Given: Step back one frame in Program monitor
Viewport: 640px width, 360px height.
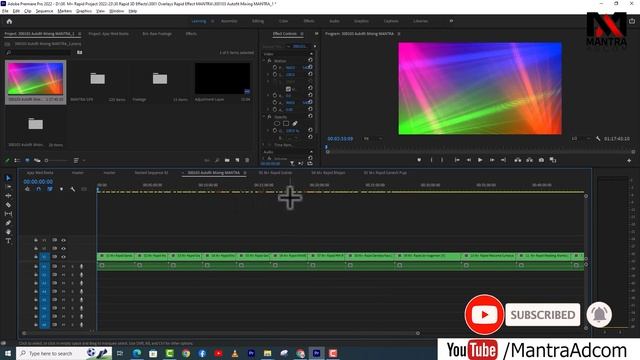Looking at the screenshot, I should (469, 160).
